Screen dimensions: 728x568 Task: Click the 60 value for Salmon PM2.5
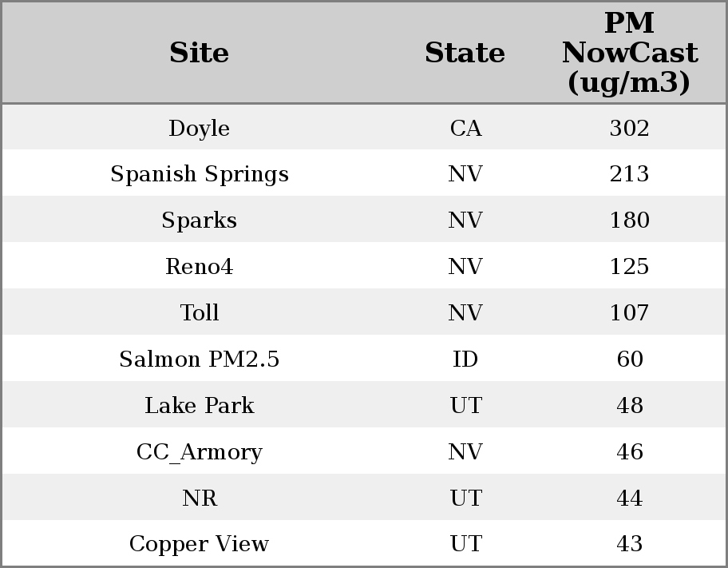point(629,359)
